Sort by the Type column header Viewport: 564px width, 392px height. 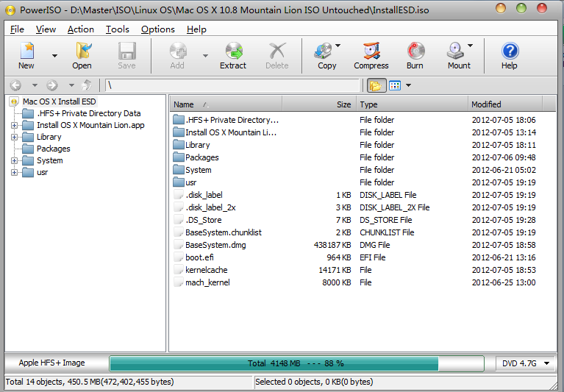(412, 104)
